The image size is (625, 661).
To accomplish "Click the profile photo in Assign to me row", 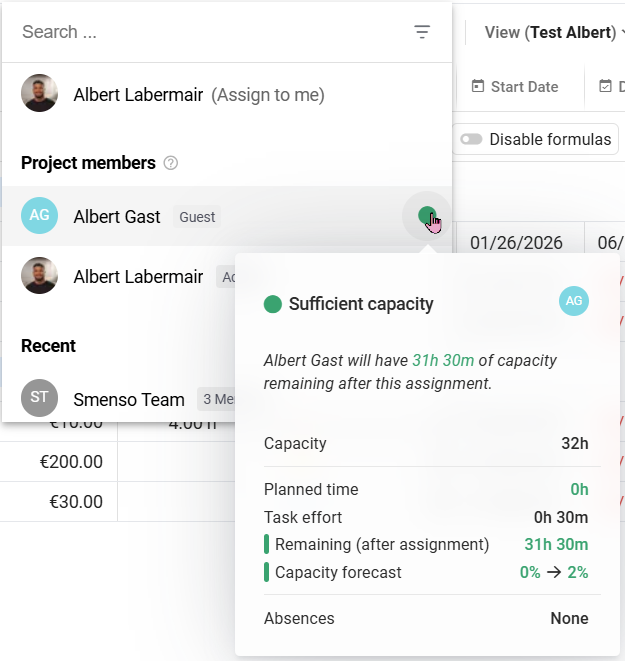I will [x=40, y=95].
